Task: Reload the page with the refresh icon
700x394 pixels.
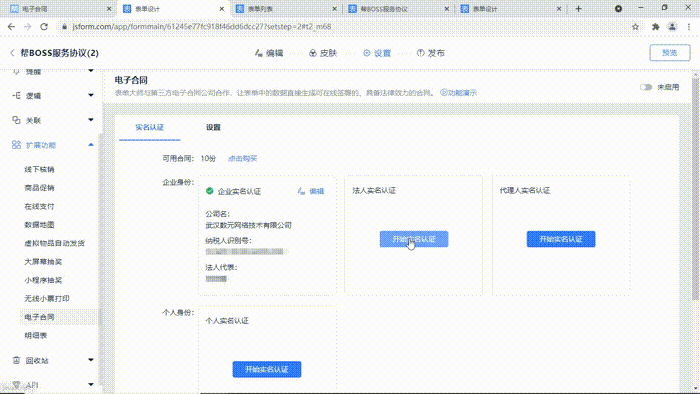Action: click(x=44, y=27)
